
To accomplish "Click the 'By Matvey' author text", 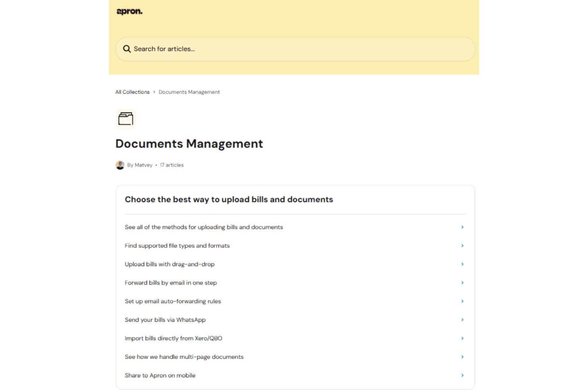I will (x=140, y=165).
